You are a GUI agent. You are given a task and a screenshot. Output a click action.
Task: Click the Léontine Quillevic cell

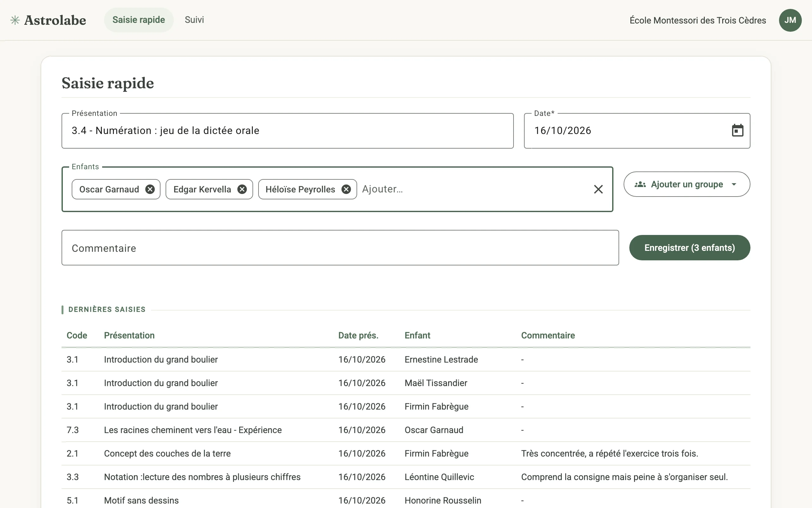[x=439, y=477]
